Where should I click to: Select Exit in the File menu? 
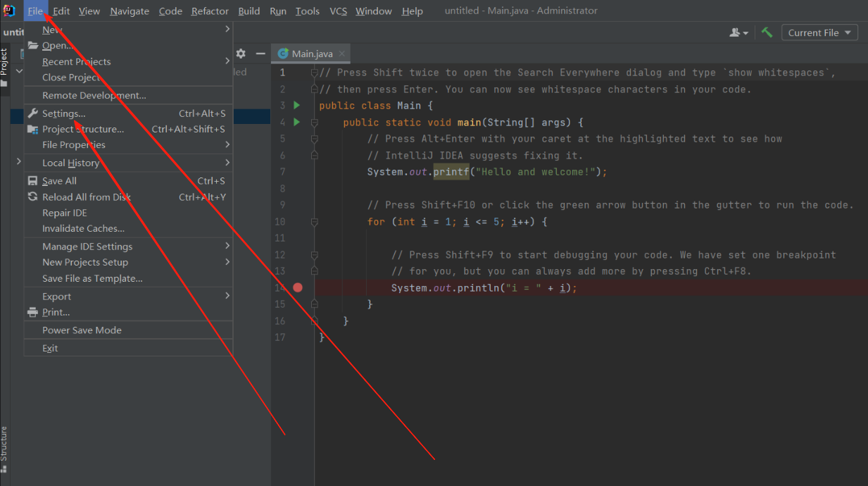click(128, 348)
